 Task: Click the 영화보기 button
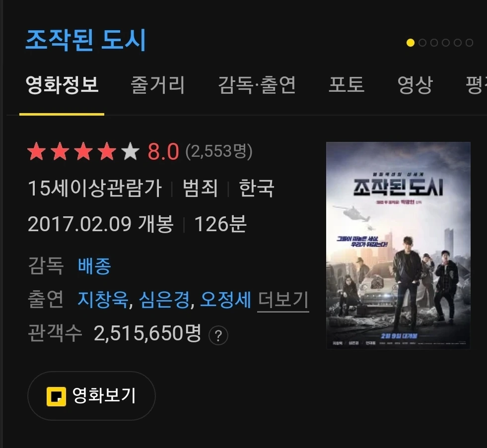[91, 396]
